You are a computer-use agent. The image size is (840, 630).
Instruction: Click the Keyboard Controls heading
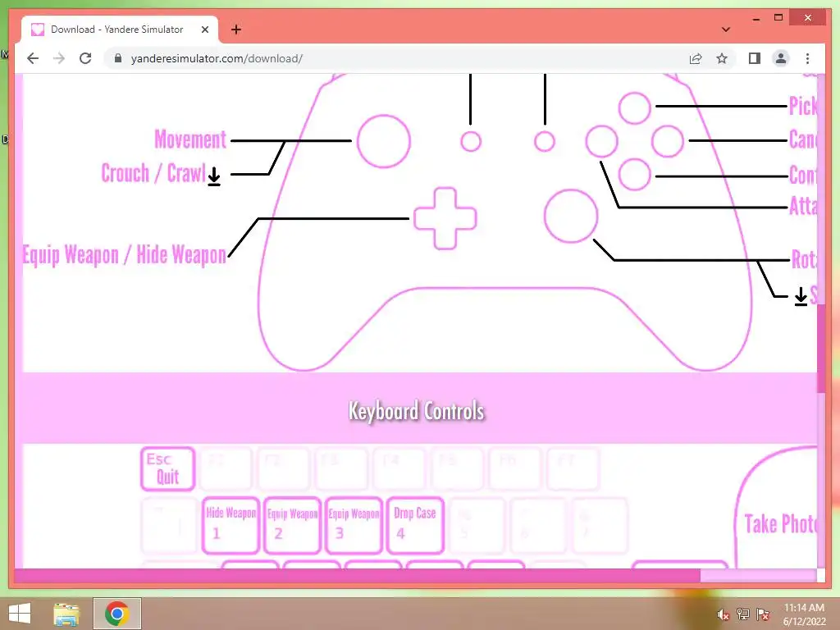point(416,411)
